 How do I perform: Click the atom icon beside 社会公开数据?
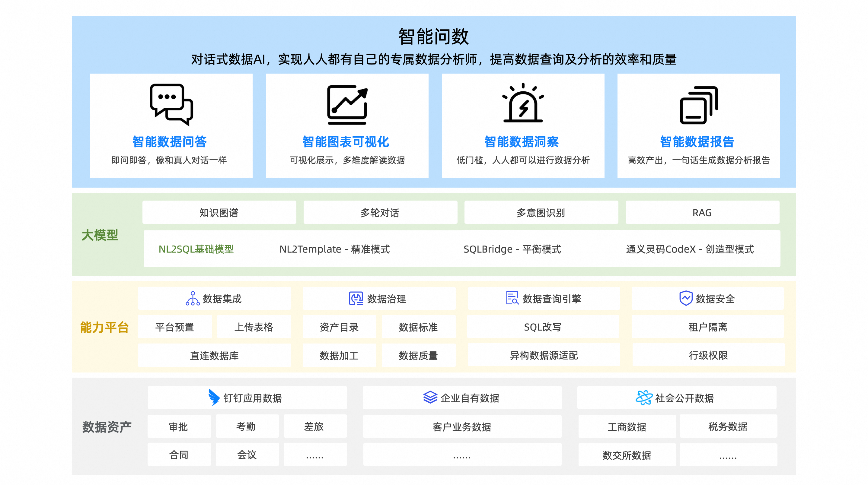click(644, 398)
